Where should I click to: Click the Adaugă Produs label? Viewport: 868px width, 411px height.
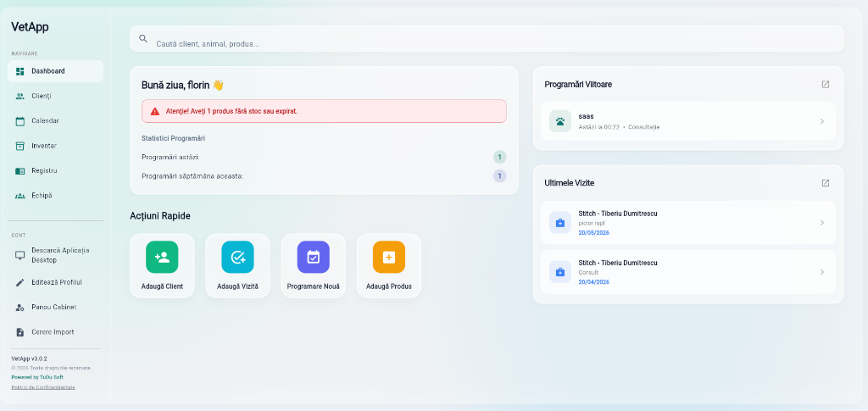click(x=388, y=287)
